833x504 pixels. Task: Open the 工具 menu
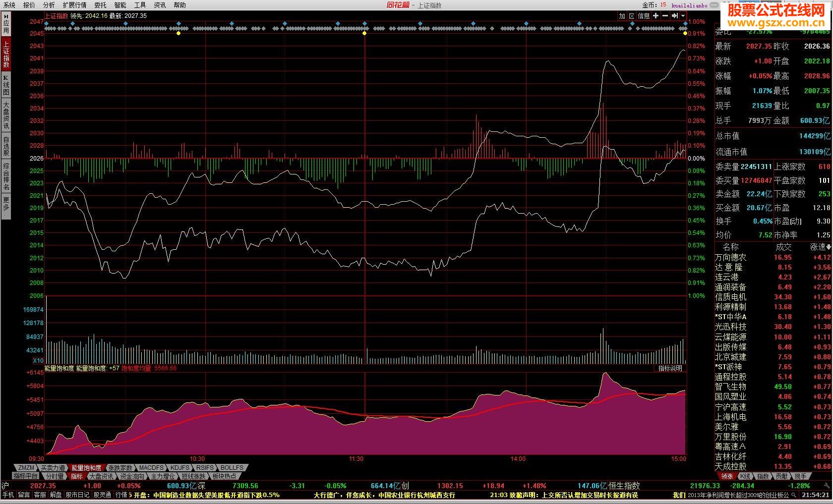(x=140, y=5)
